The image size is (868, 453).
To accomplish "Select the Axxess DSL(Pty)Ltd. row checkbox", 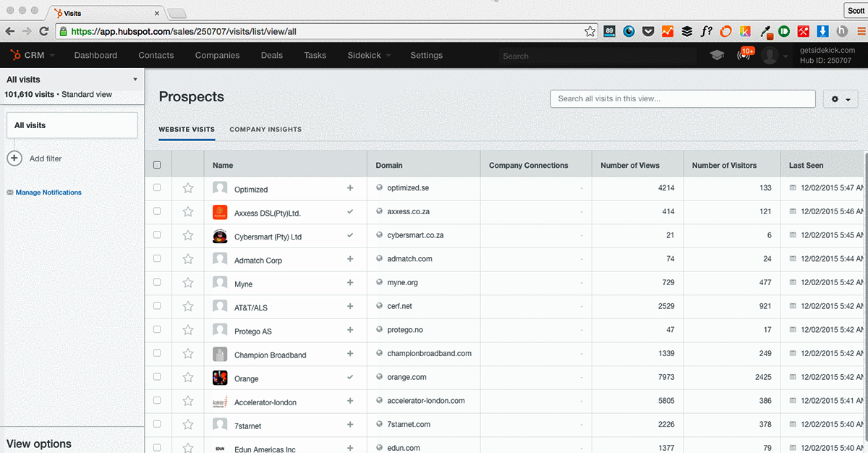I will click(x=157, y=212).
